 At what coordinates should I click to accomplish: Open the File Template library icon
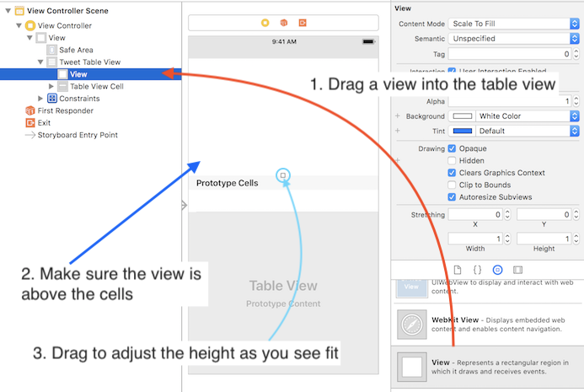tap(458, 270)
